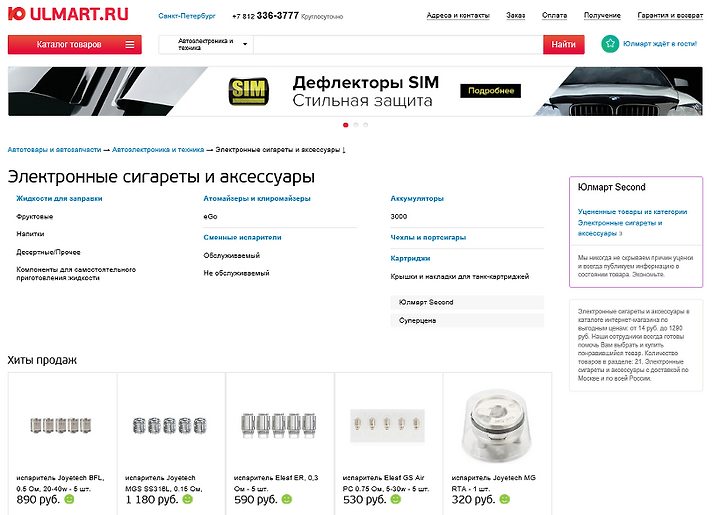Click the Ulmart logo icon
Viewport: 720px width, 515px height.
17,14
